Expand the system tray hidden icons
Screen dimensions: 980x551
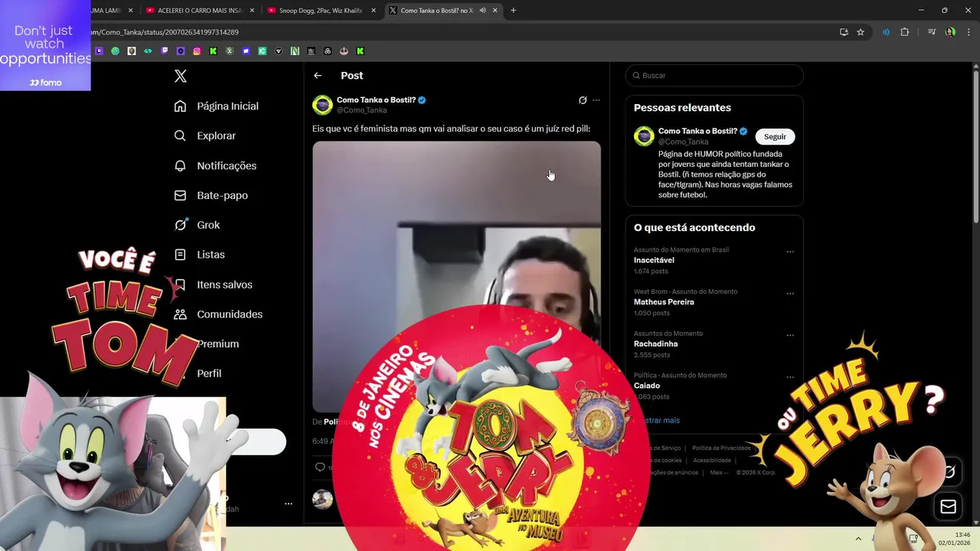858,539
